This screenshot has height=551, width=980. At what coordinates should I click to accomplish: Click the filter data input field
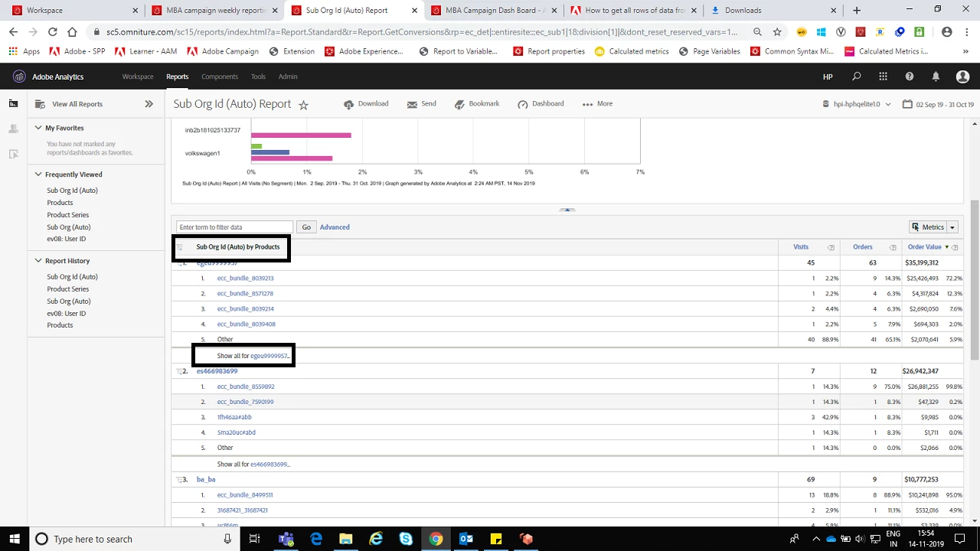click(234, 227)
